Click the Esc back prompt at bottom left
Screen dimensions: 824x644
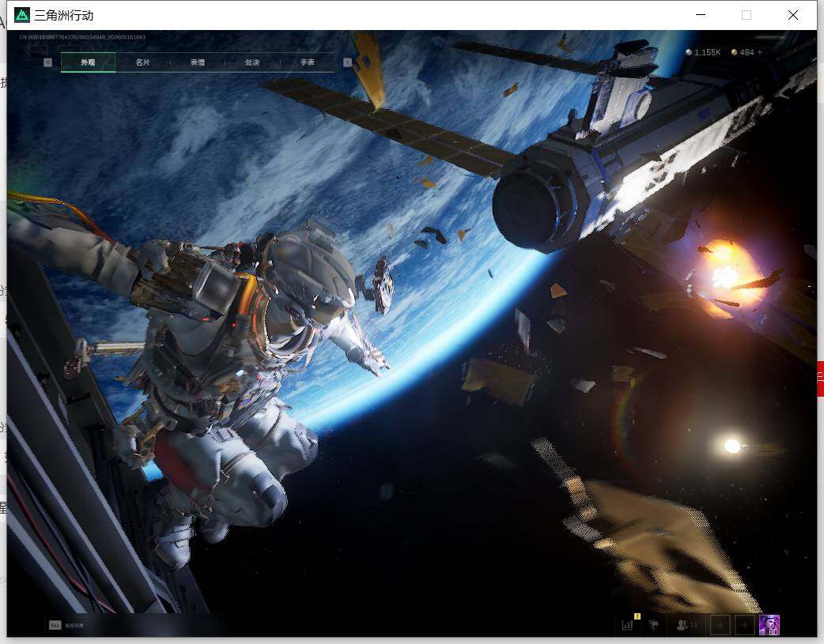pyautogui.click(x=66, y=625)
